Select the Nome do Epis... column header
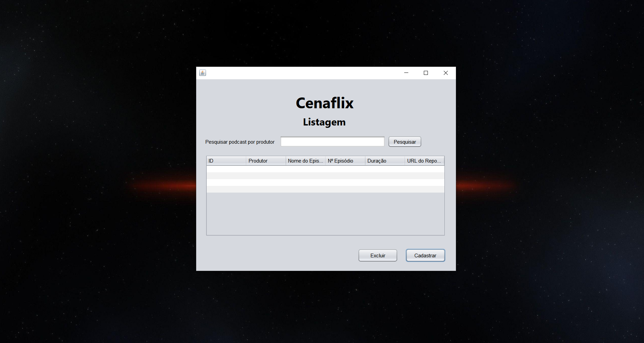The height and width of the screenshot is (343, 644). coord(305,161)
